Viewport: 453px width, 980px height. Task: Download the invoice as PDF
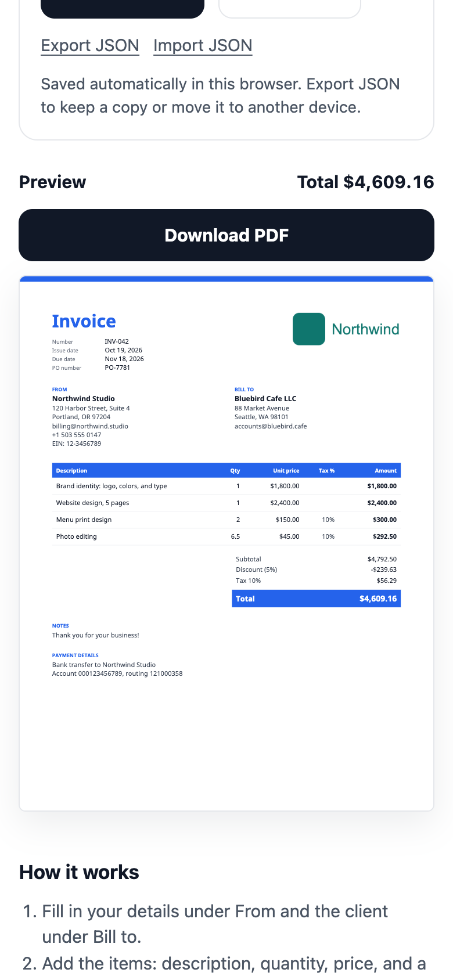227,235
